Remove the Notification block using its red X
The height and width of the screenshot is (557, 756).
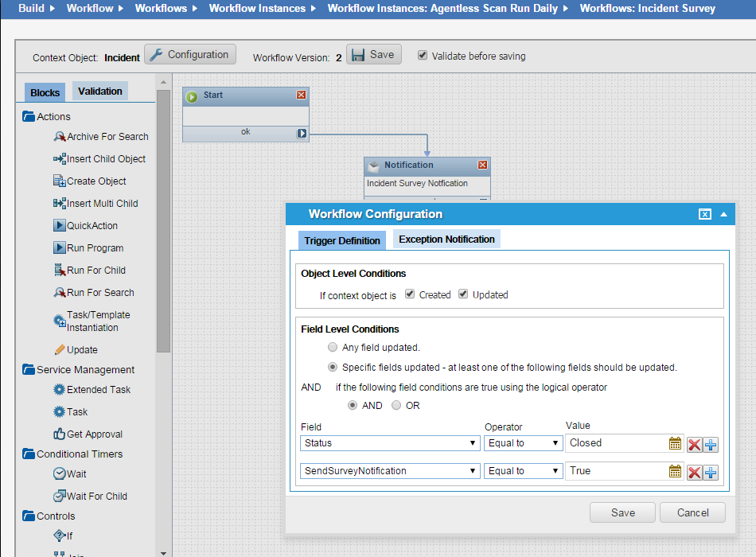point(482,165)
